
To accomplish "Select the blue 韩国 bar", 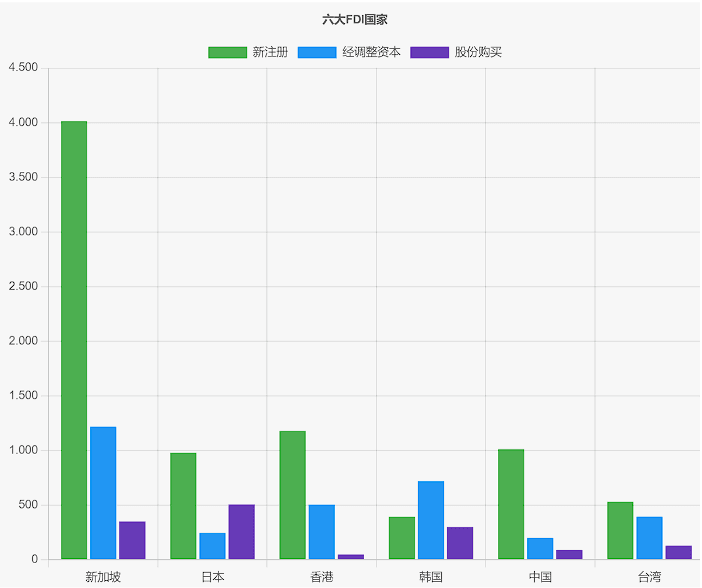I will tap(431, 520).
